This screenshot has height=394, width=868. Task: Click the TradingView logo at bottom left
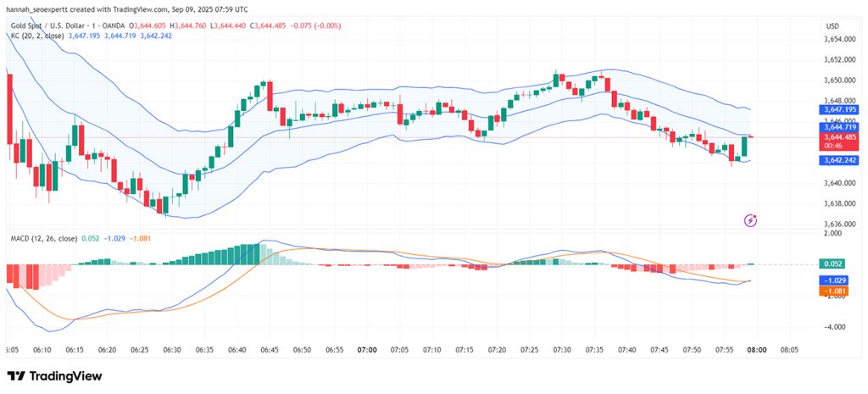point(54,376)
